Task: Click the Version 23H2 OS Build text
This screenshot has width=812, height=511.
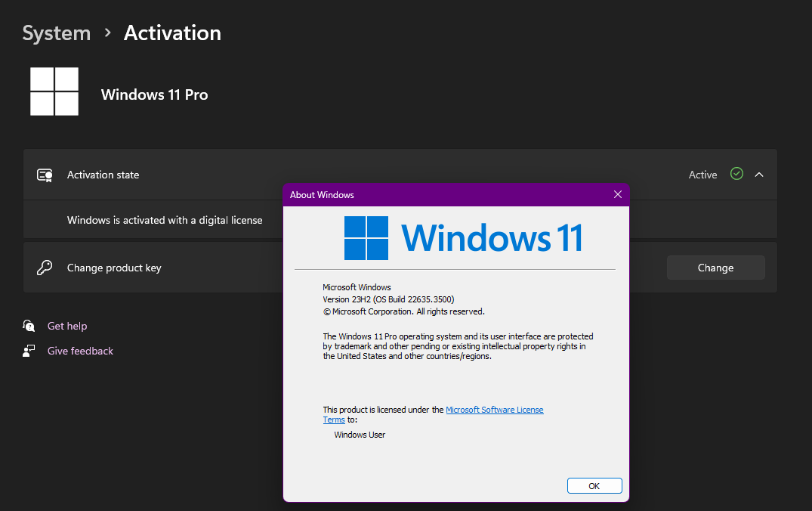Action: point(388,299)
